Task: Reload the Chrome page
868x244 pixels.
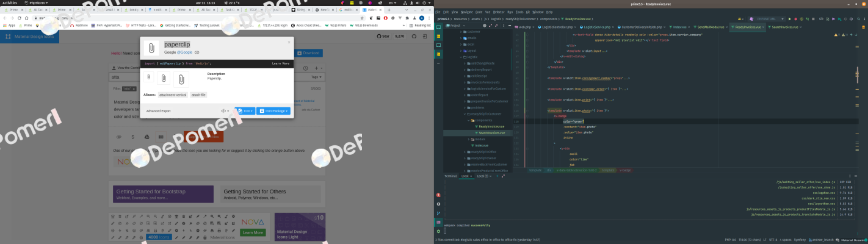Action: [20, 18]
